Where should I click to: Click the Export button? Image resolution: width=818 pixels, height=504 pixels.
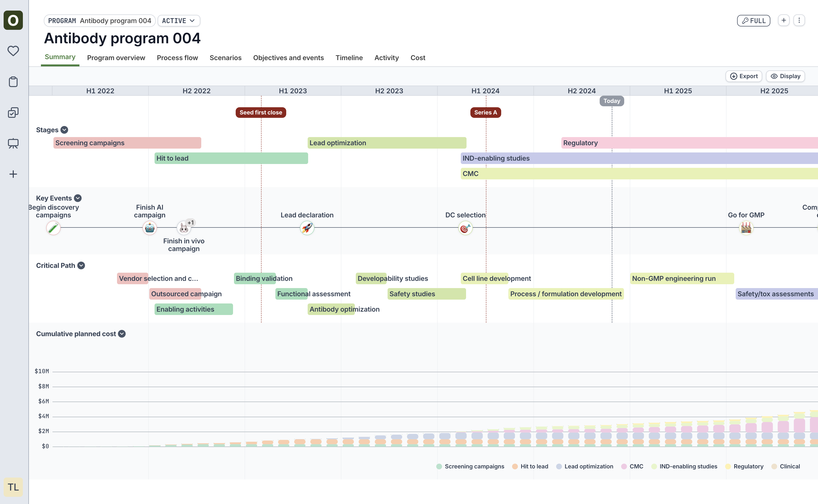[744, 76]
